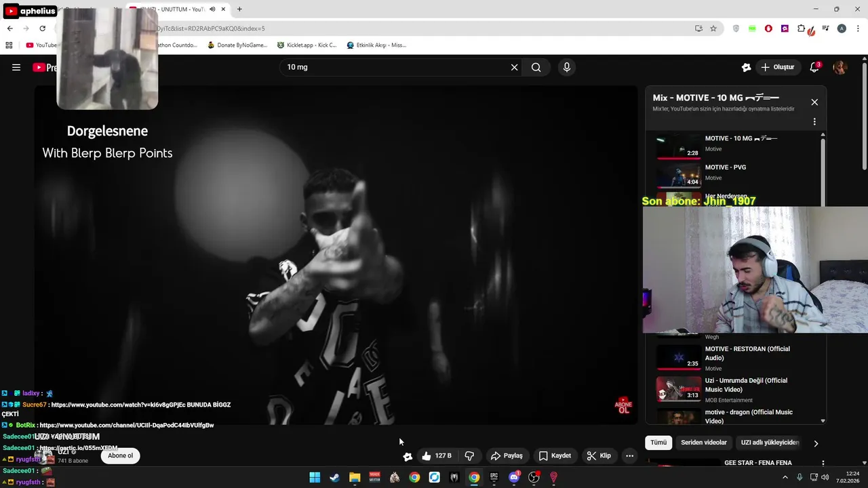Play MOTIVE - RESTORAN (Official Audio)
868x488 pixels.
click(x=736, y=357)
